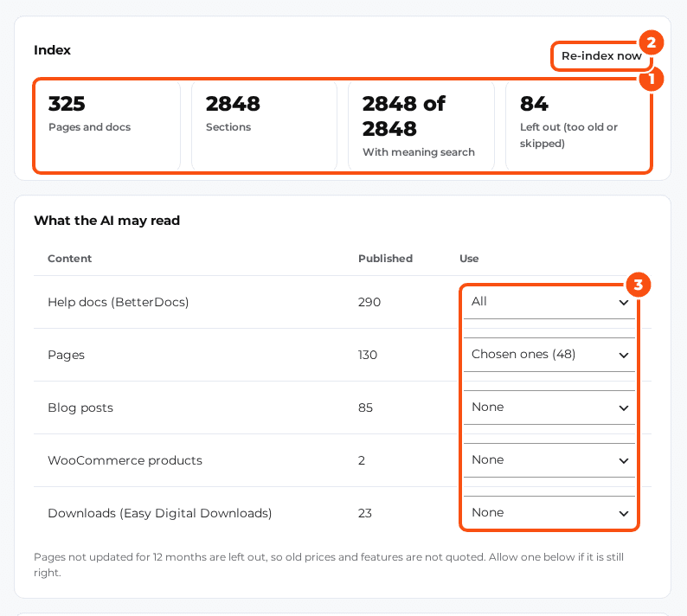The image size is (687, 616).
Task: Click the Content column header
Action: 70,259
